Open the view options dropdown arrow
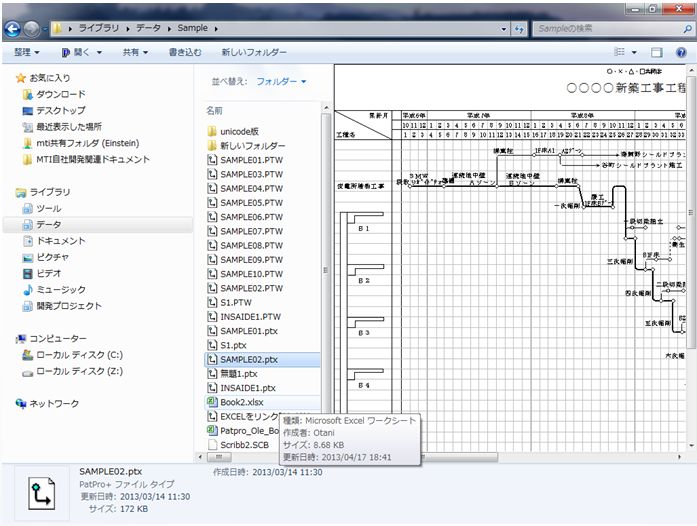This screenshot has height=526, width=697. tap(634, 52)
